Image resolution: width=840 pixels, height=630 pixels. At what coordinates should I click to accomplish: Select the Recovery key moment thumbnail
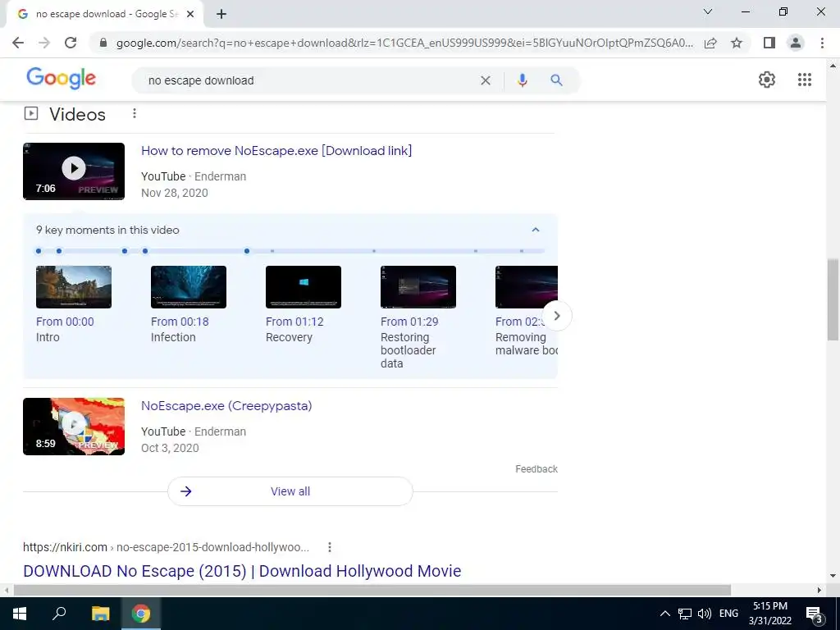click(x=304, y=287)
